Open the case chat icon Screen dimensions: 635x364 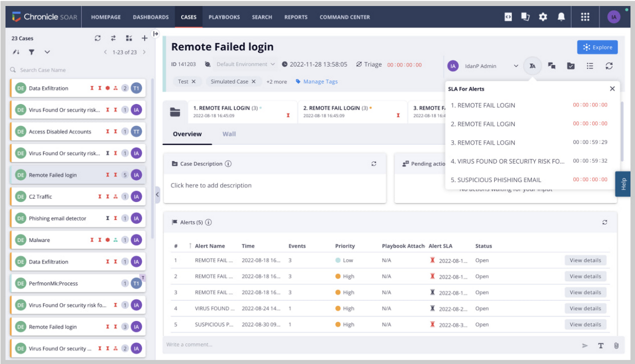coord(551,66)
